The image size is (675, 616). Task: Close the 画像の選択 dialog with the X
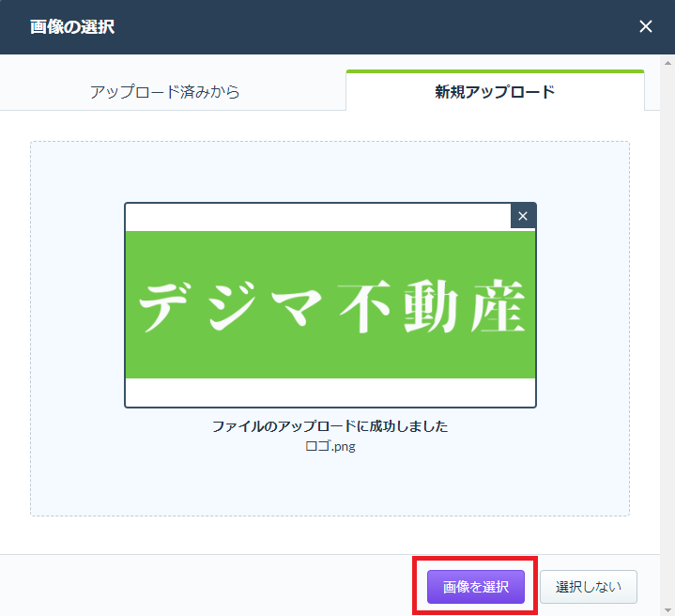coord(645,26)
